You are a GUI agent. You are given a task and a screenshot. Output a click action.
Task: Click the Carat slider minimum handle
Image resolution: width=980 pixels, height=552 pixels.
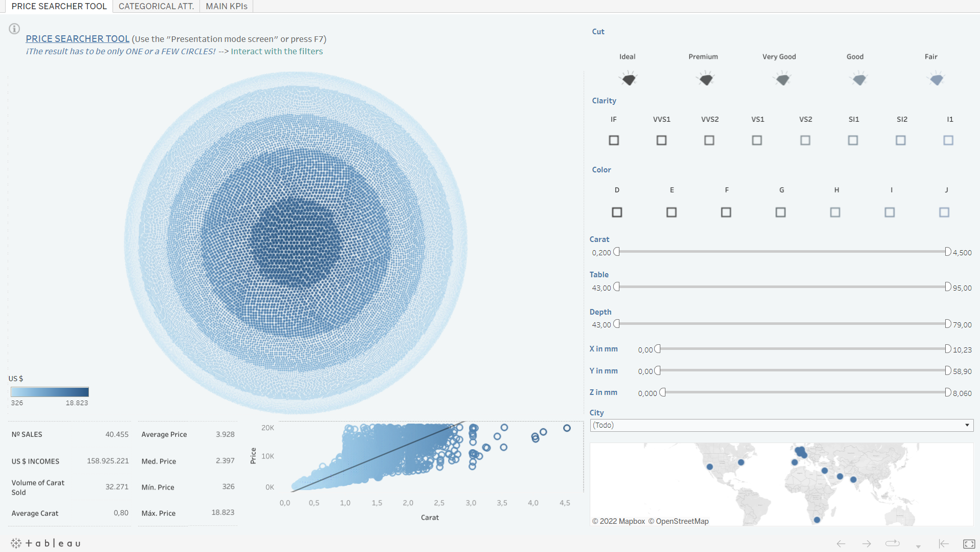tap(616, 252)
